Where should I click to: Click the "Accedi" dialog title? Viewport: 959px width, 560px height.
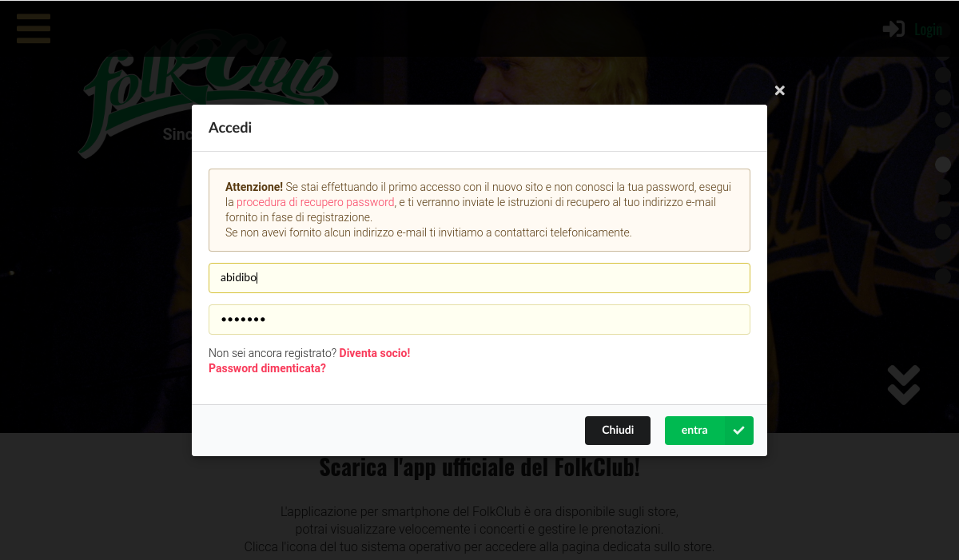point(230,128)
